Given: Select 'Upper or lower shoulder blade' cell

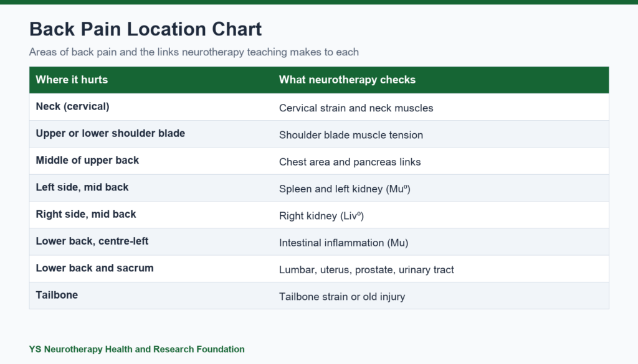Looking at the screenshot, I should click(x=110, y=133).
